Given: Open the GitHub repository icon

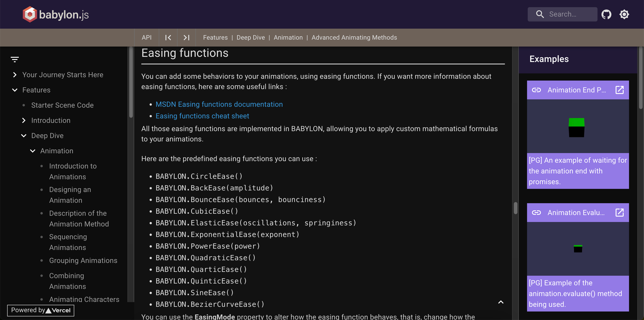Looking at the screenshot, I should tap(606, 14).
